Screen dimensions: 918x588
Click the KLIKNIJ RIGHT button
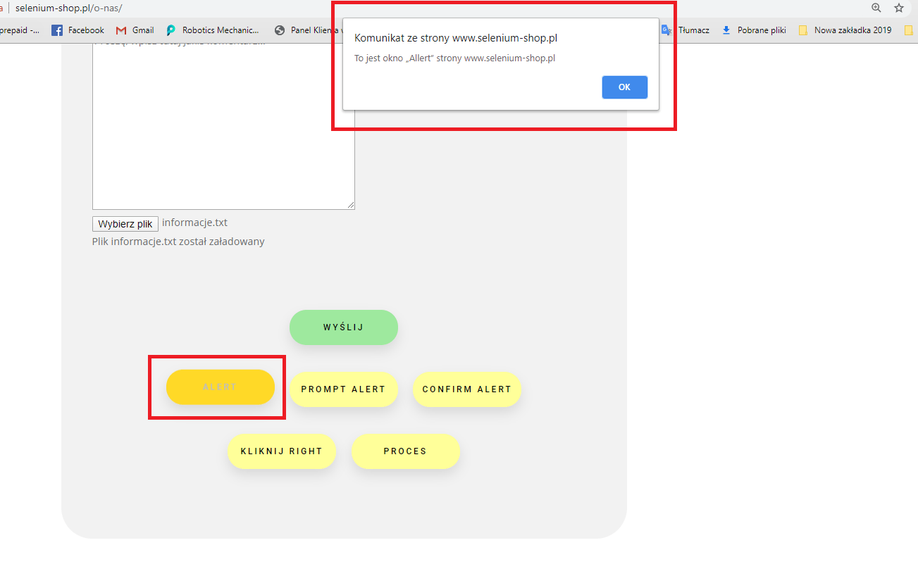pos(281,451)
